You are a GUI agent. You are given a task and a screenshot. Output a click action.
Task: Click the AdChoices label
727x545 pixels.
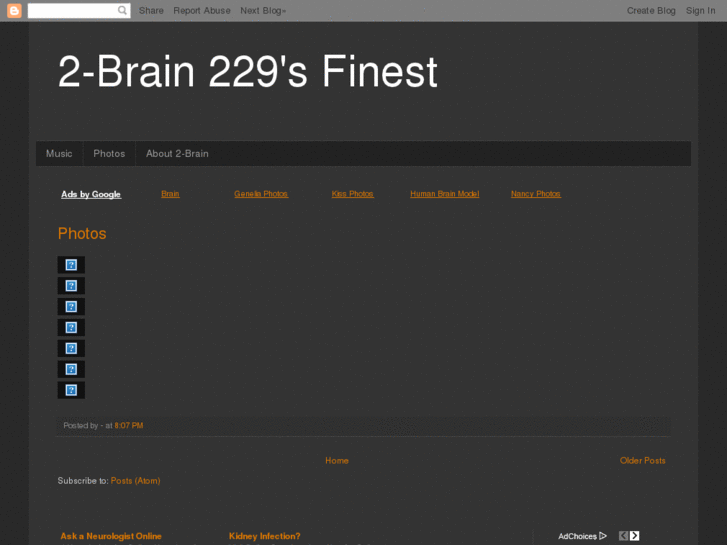coord(577,536)
